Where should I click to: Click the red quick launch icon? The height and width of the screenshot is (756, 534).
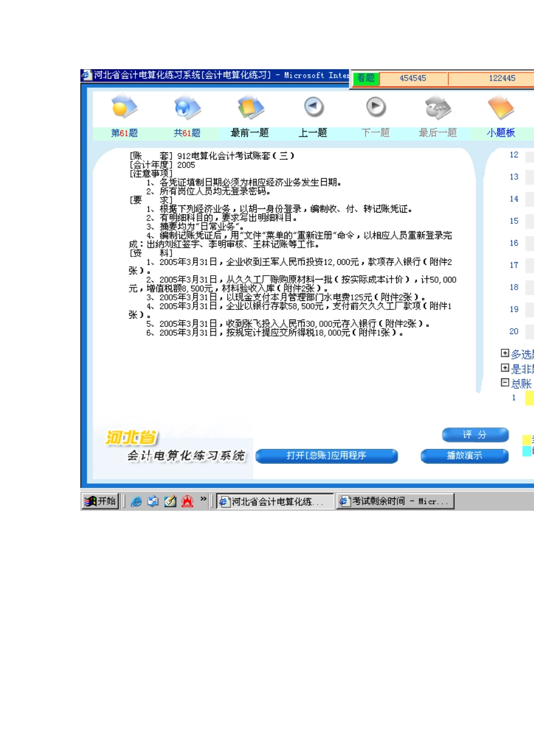point(187,501)
